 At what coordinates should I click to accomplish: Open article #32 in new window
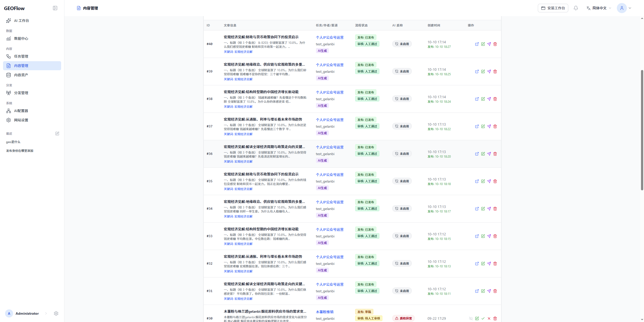477,264
